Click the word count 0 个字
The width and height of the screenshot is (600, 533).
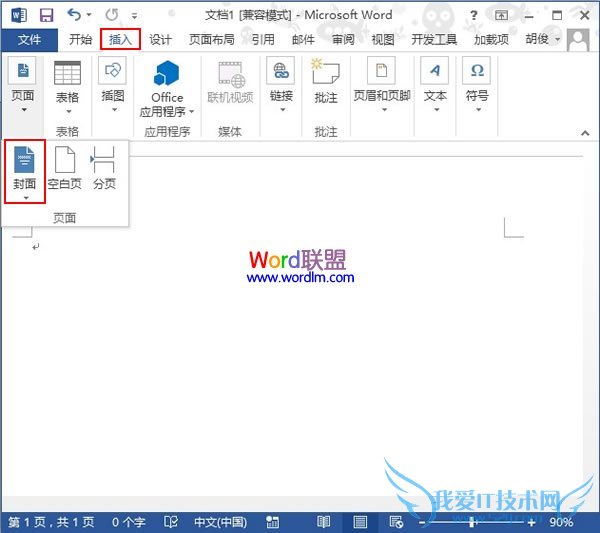129,522
